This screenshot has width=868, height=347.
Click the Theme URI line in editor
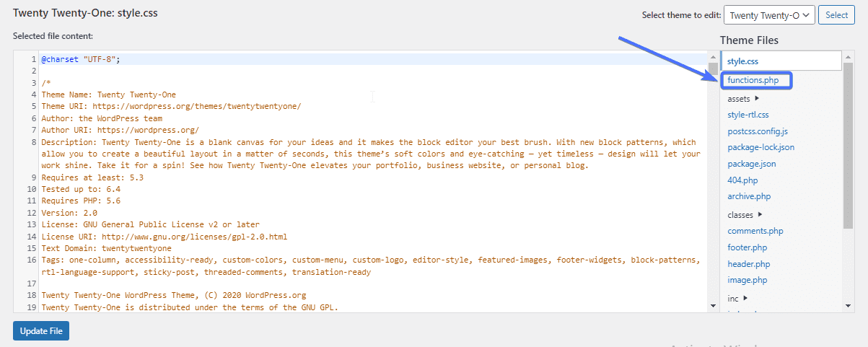coord(171,106)
